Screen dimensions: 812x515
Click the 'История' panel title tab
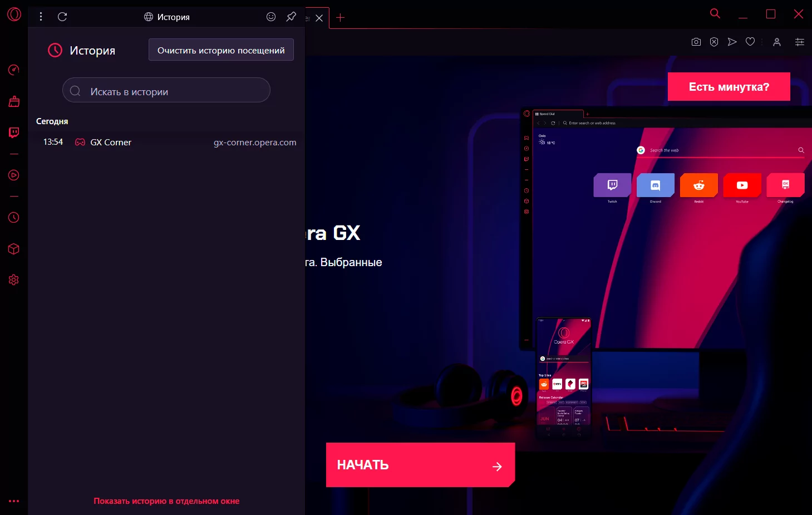tap(167, 17)
